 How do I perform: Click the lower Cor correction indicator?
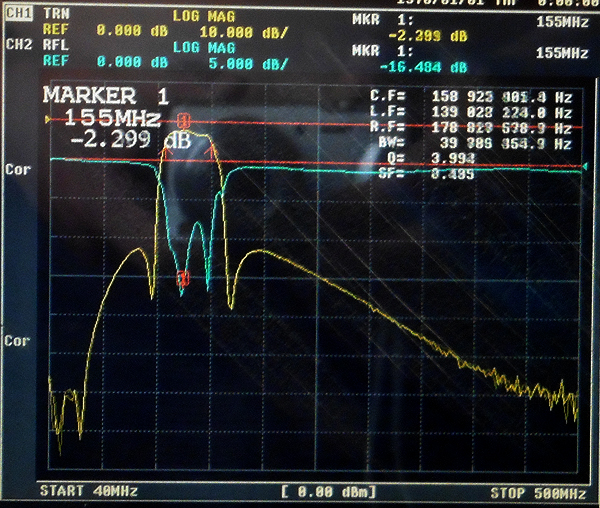[17, 340]
